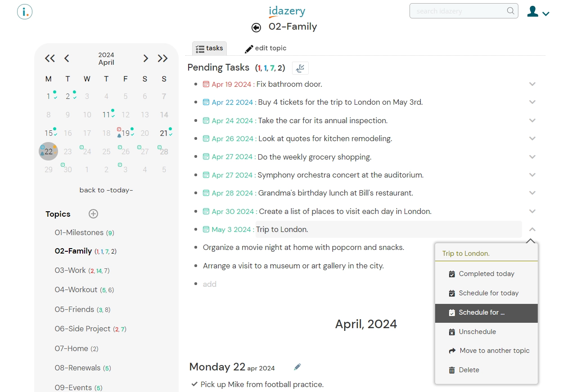Screen dimensions: 567x392
Task: Expand options for Fix bathroom door task
Action: [532, 84]
